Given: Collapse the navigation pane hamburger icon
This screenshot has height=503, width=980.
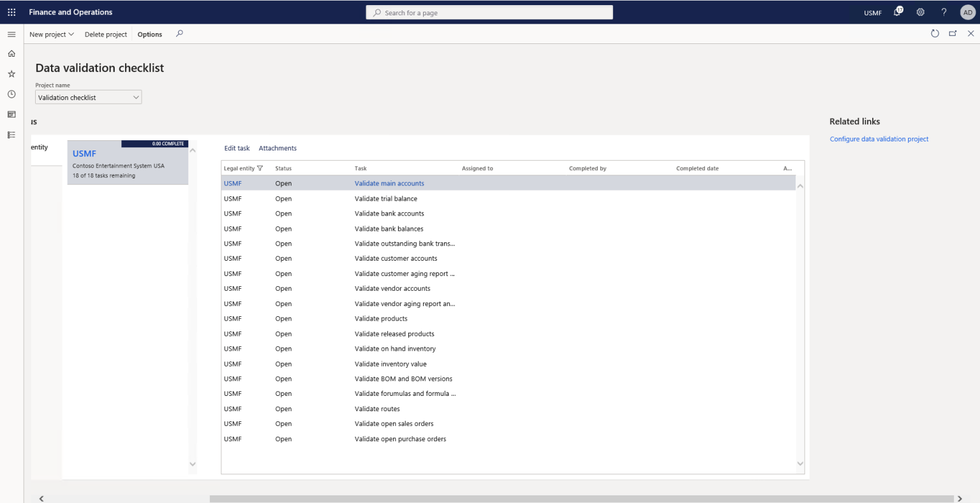Looking at the screenshot, I should click(x=11, y=34).
